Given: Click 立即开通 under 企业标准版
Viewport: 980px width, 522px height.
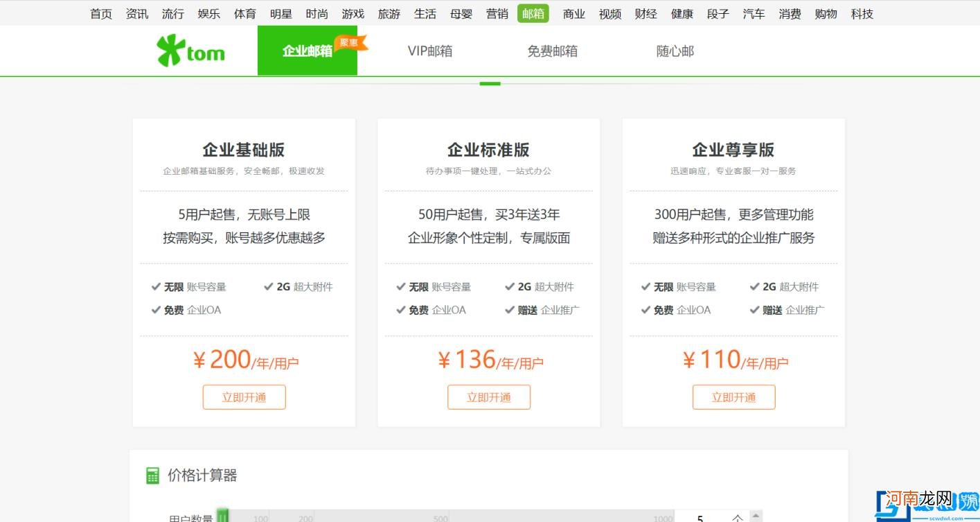Looking at the screenshot, I should (x=489, y=397).
